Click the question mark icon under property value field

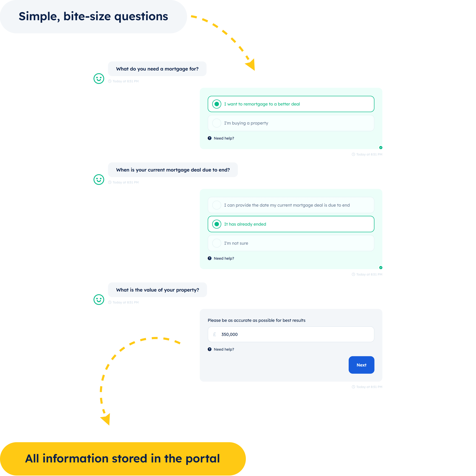click(209, 349)
